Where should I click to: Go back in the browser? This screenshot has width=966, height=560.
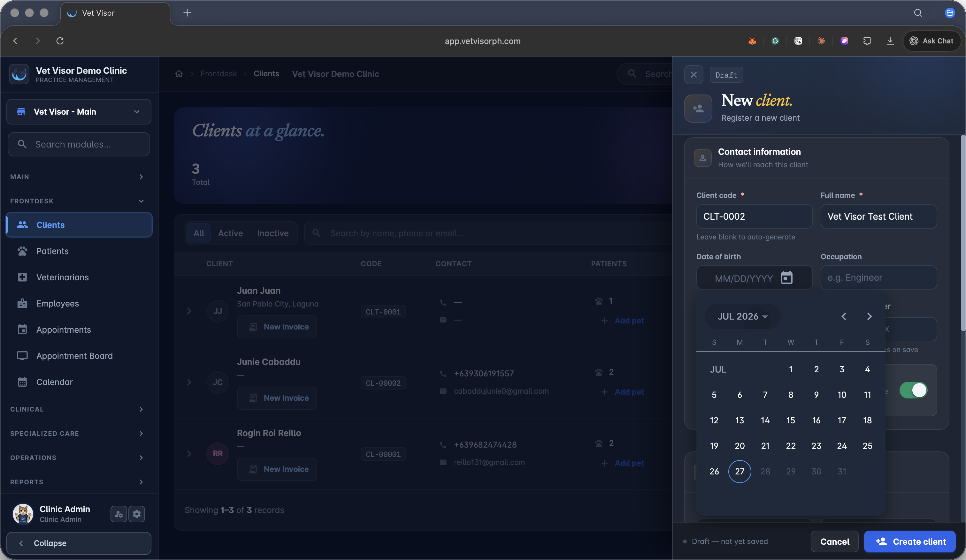15,41
